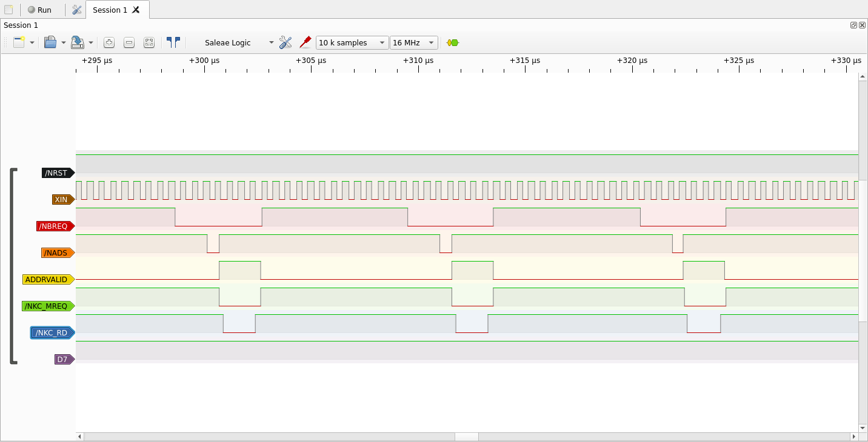The height and width of the screenshot is (442, 868).
Task: Click the save session icon
Action: 78,42
